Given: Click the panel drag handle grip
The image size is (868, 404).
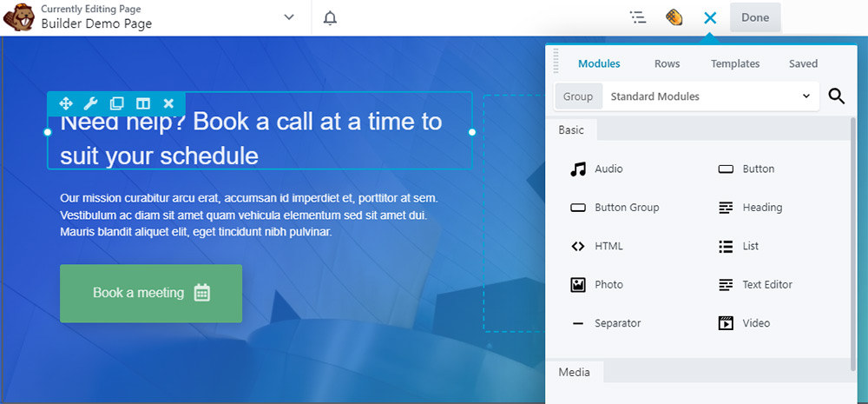Looking at the screenshot, I should (556, 61).
